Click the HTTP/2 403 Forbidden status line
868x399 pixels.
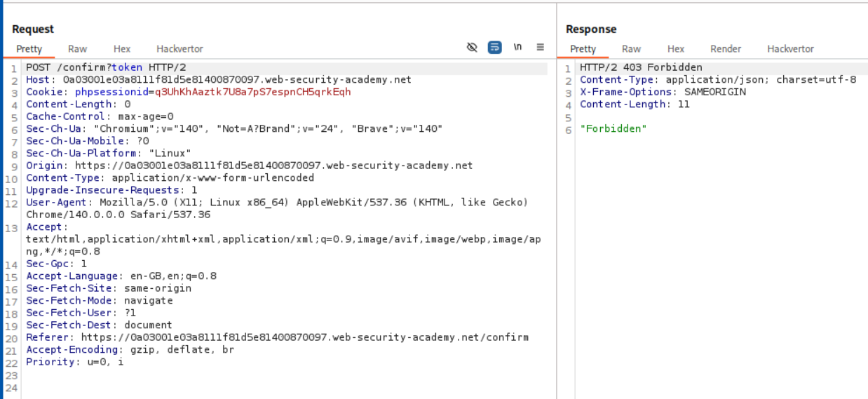tap(640, 67)
